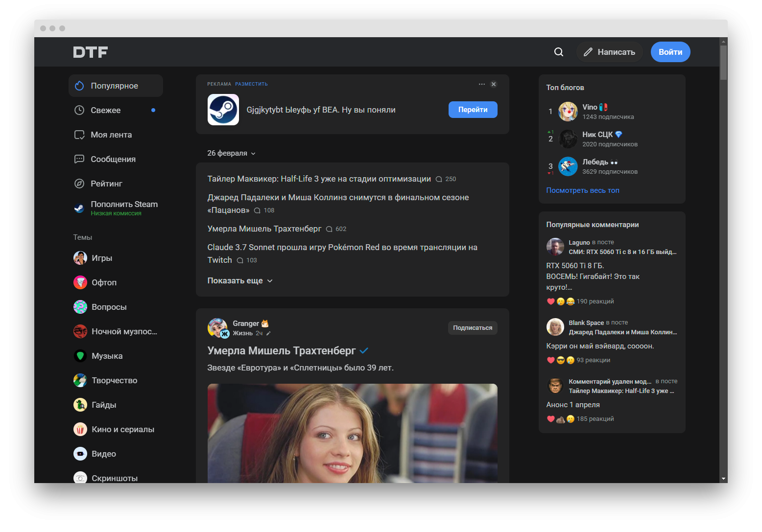The height and width of the screenshot is (532, 762).
Task: Click the Офтоп topic avatar
Action: tap(80, 282)
